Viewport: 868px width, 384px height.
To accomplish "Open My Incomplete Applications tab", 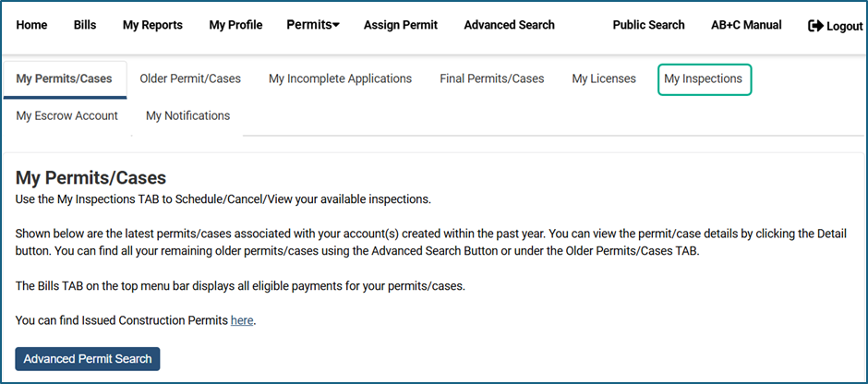I will point(340,78).
